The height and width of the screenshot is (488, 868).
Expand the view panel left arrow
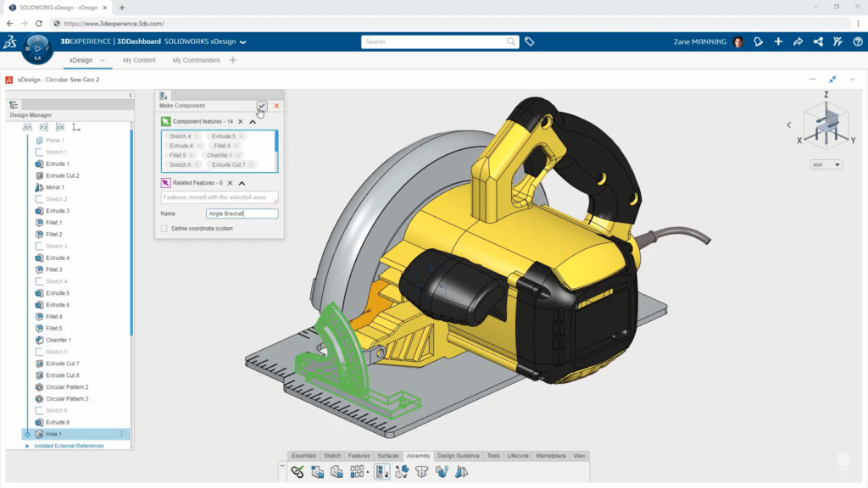(789, 125)
